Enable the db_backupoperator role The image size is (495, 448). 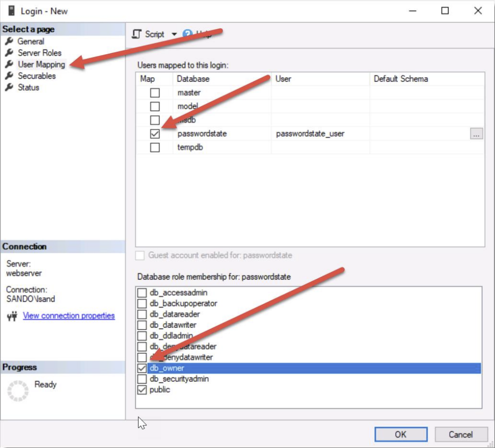coord(142,304)
